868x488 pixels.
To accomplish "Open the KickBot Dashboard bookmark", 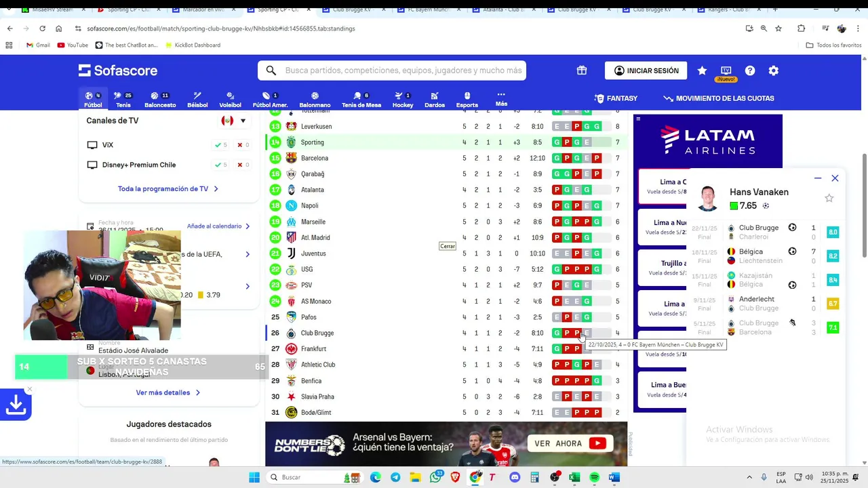I will [193, 45].
